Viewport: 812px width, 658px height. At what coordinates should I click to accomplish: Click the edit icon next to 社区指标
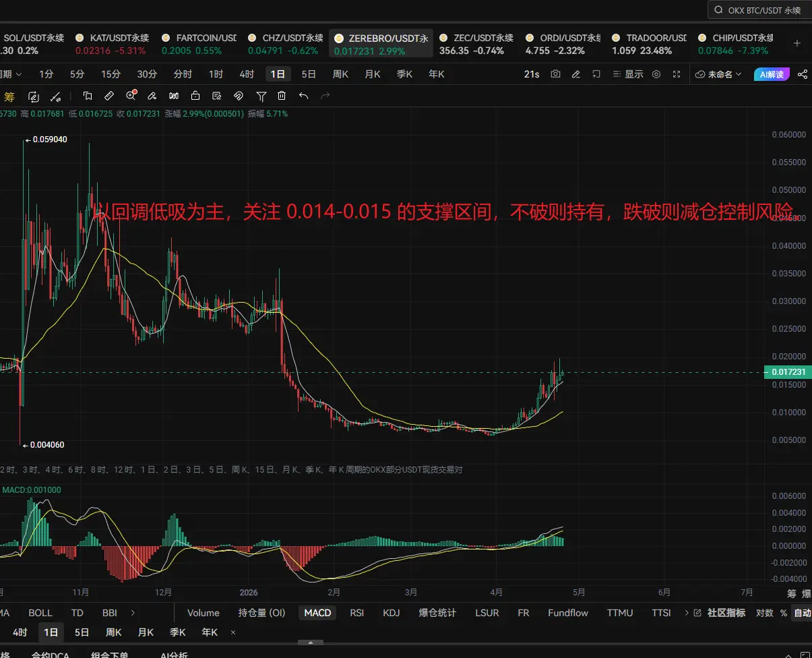click(x=697, y=613)
